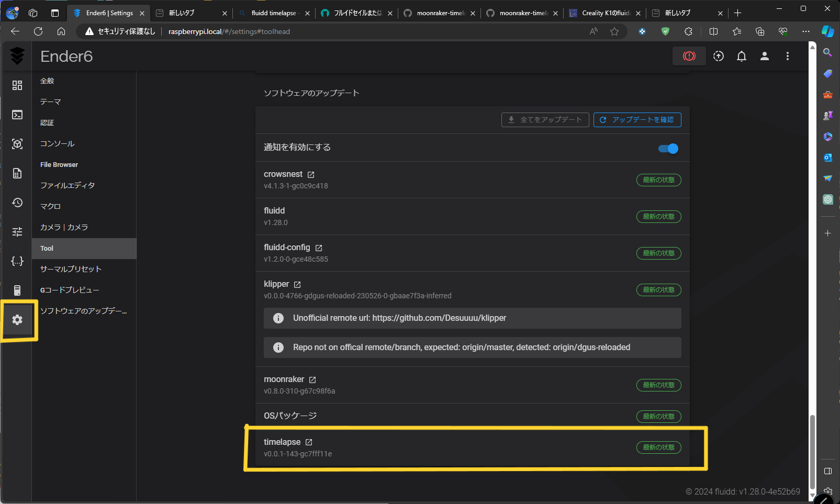Select the サーマルプリセット settings item

(71, 269)
